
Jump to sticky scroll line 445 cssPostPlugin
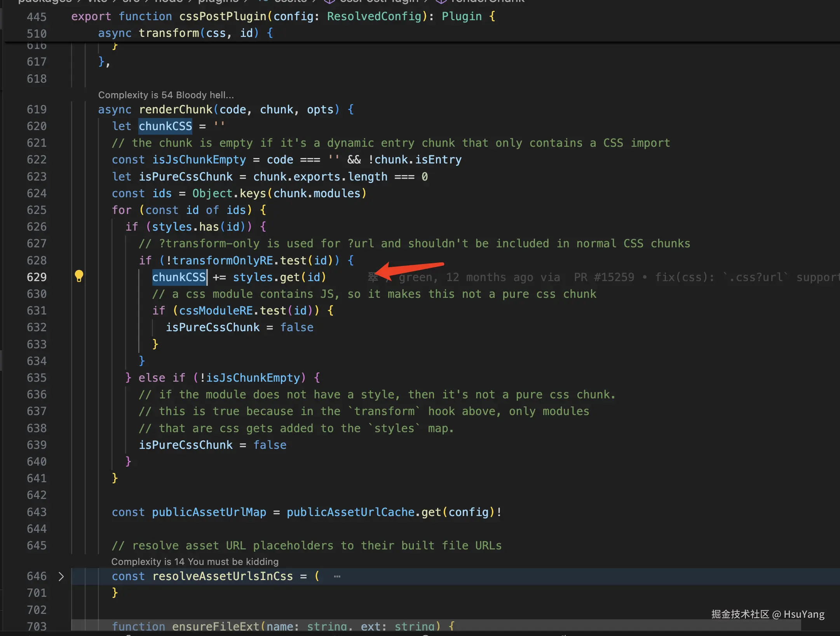tap(223, 16)
